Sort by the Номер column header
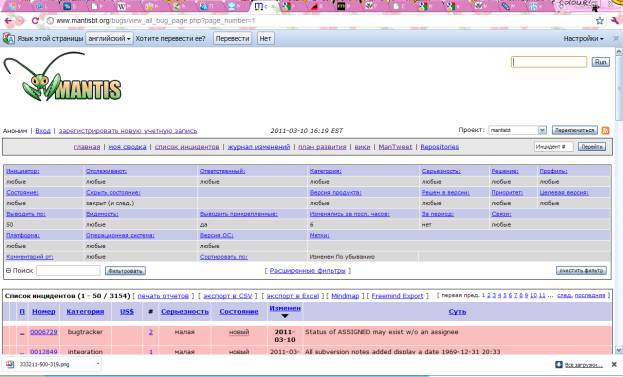The height and width of the screenshot is (377, 623). click(x=44, y=312)
